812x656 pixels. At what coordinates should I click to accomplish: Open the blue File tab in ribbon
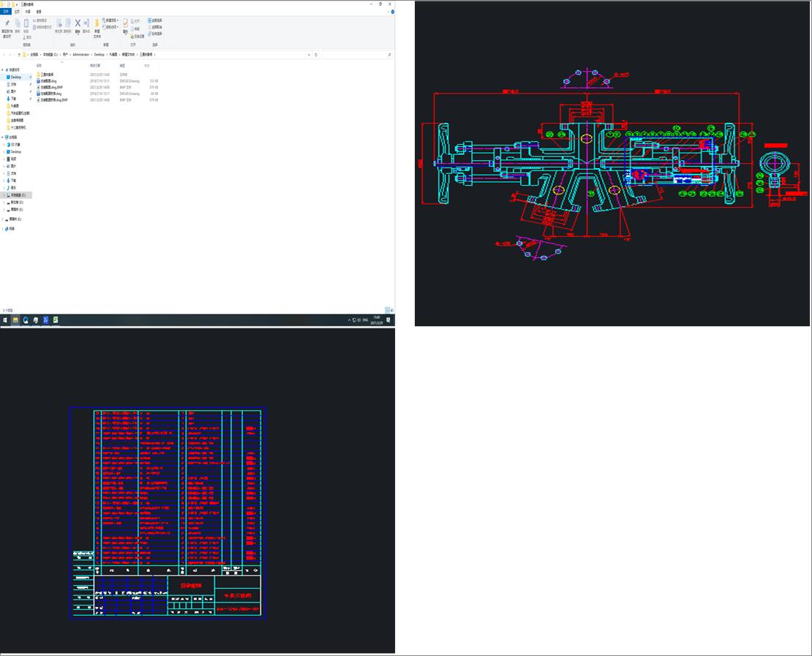(7, 12)
